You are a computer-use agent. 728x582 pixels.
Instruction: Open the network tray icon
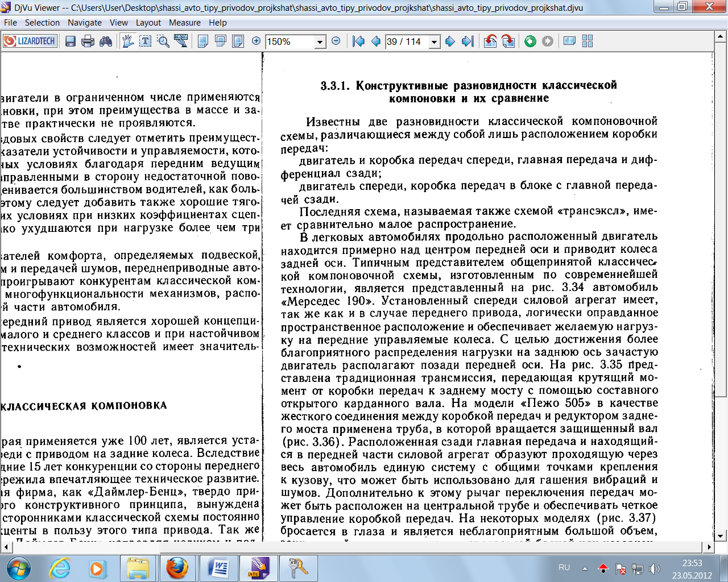[638, 568]
